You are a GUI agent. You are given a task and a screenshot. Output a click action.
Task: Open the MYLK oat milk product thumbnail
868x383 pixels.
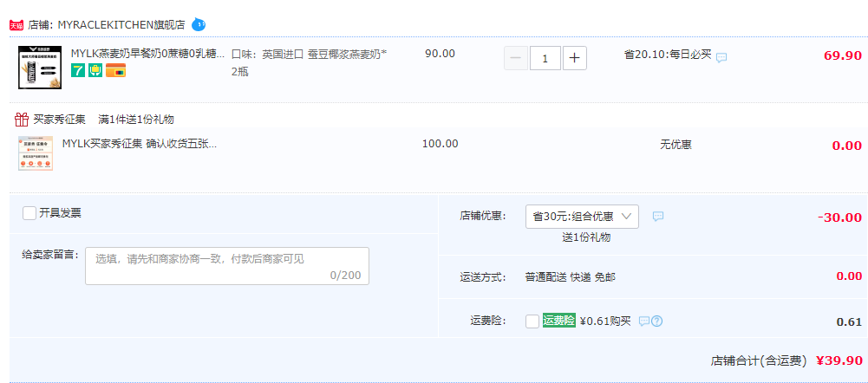(40, 68)
